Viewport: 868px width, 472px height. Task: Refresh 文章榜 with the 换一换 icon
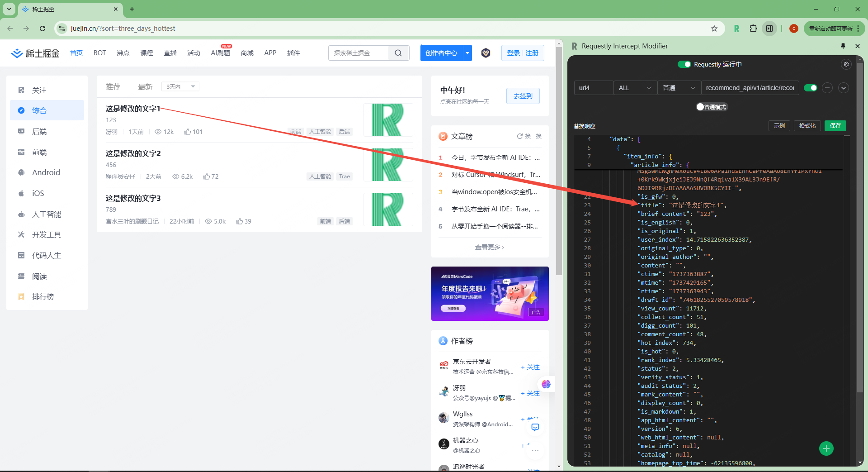tap(519, 136)
